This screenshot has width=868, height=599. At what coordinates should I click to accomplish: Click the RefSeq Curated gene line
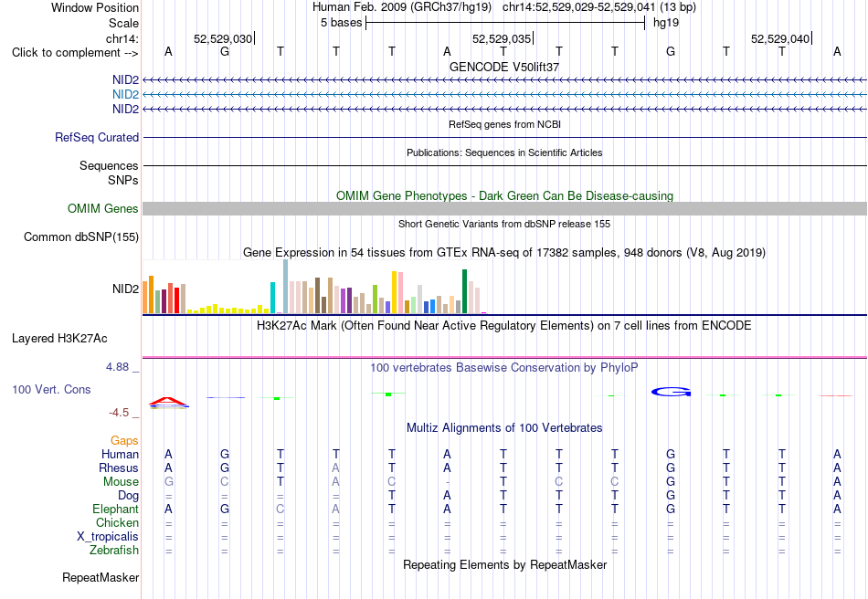(x=504, y=137)
